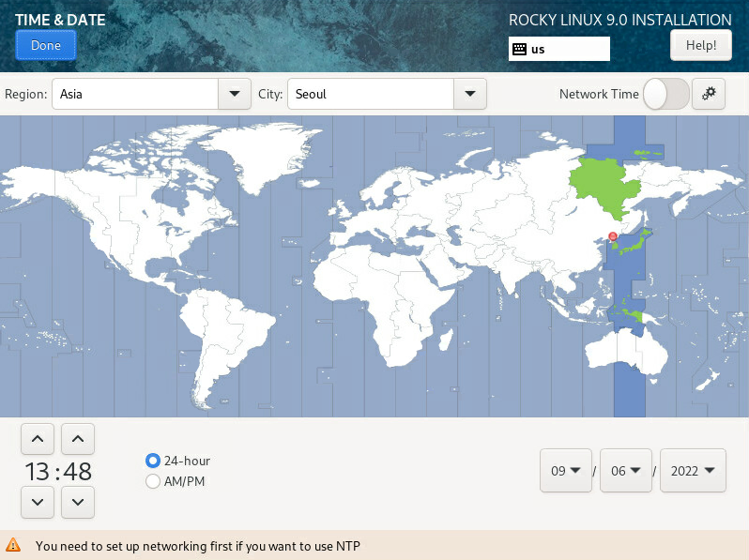749x560 pixels.
Task: Increase the minutes with up arrow
Action: tap(78, 439)
